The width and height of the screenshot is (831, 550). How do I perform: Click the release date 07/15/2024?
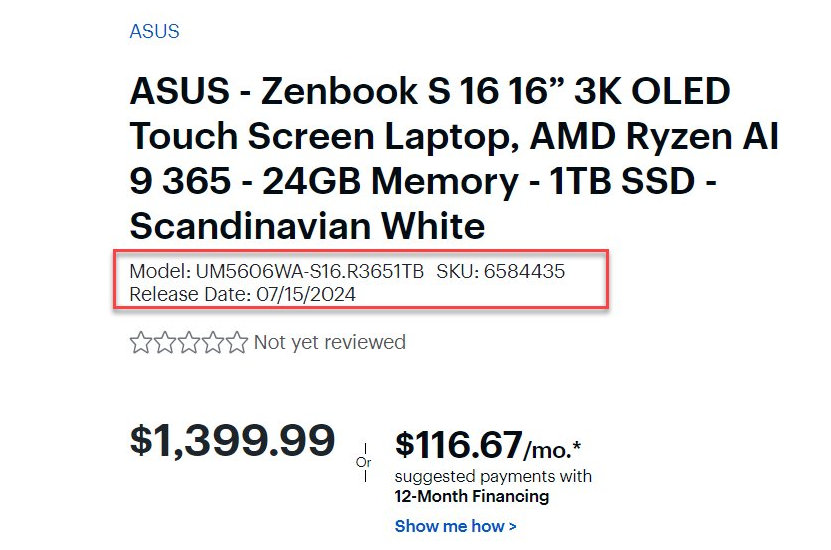tap(305, 294)
